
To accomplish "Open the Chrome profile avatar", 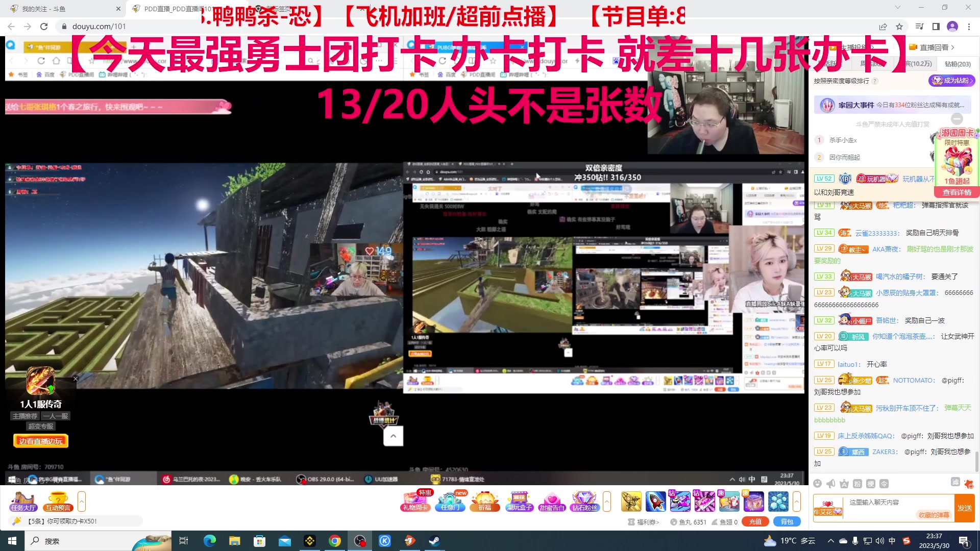I will [x=952, y=27].
